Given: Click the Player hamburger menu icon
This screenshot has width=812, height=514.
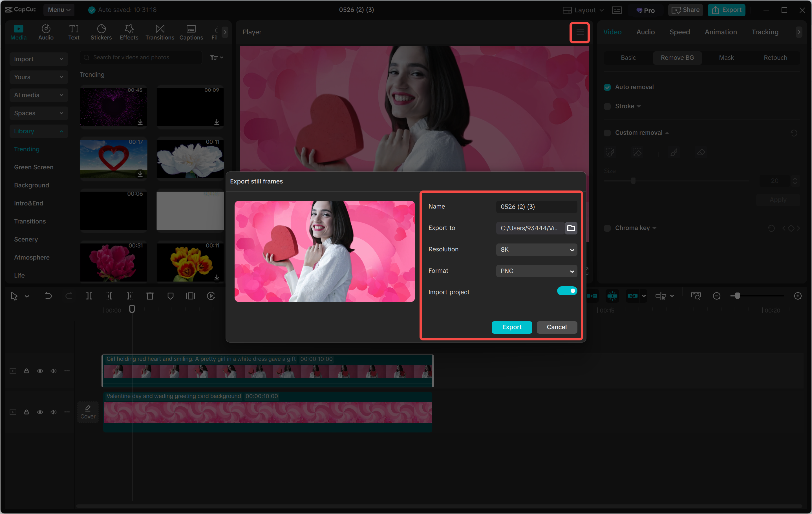Looking at the screenshot, I should coord(579,32).
